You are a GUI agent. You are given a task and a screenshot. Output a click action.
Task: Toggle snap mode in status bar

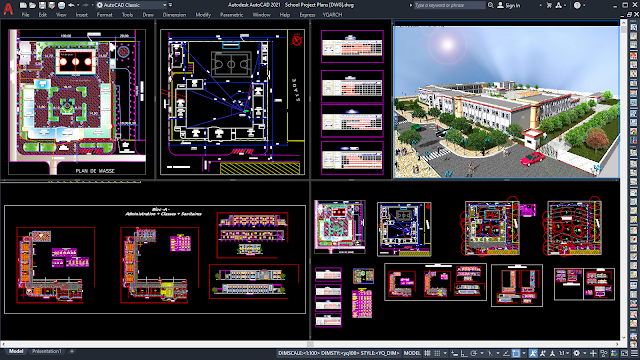coord(437,353)
